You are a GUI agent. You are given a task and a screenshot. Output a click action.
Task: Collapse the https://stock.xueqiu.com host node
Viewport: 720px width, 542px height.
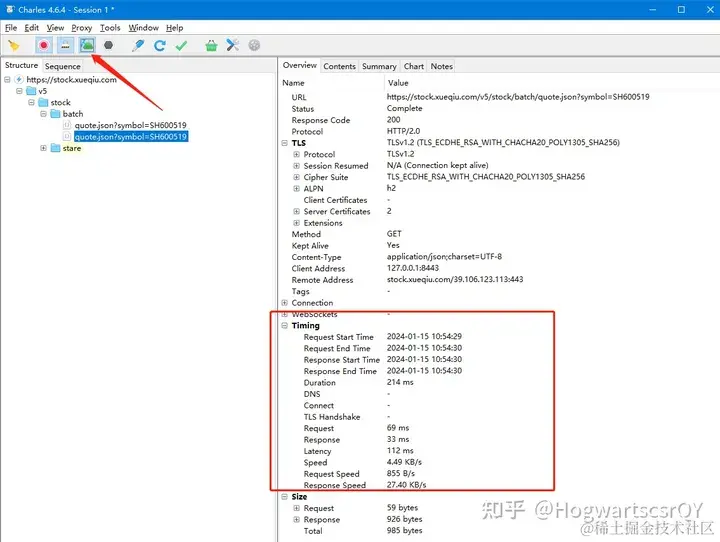click(7, 79)
